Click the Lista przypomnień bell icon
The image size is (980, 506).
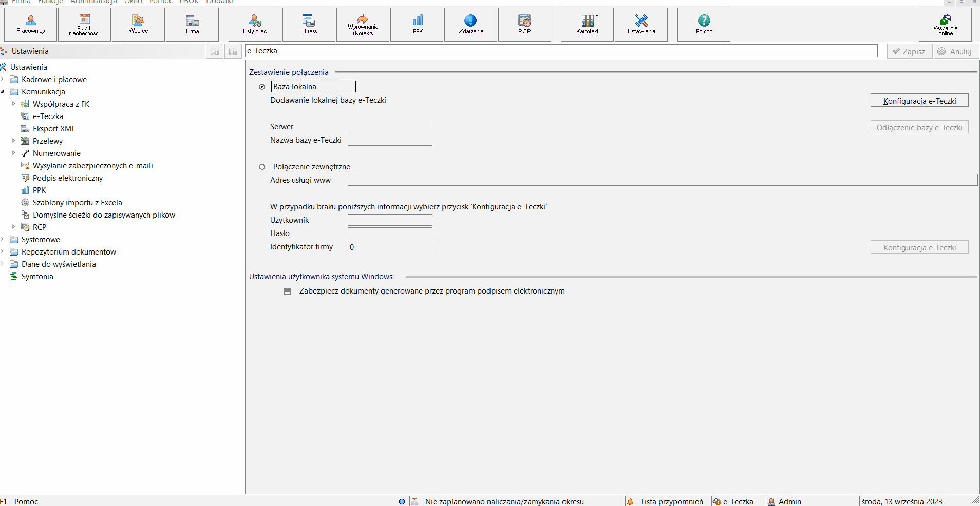pyautogui.click(x=630, y=501)
